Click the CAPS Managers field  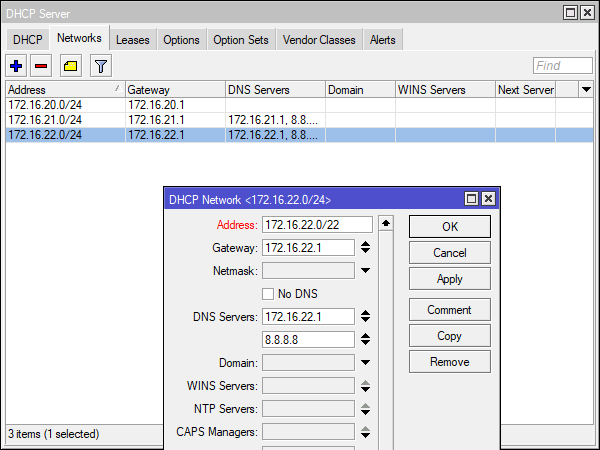308,432
